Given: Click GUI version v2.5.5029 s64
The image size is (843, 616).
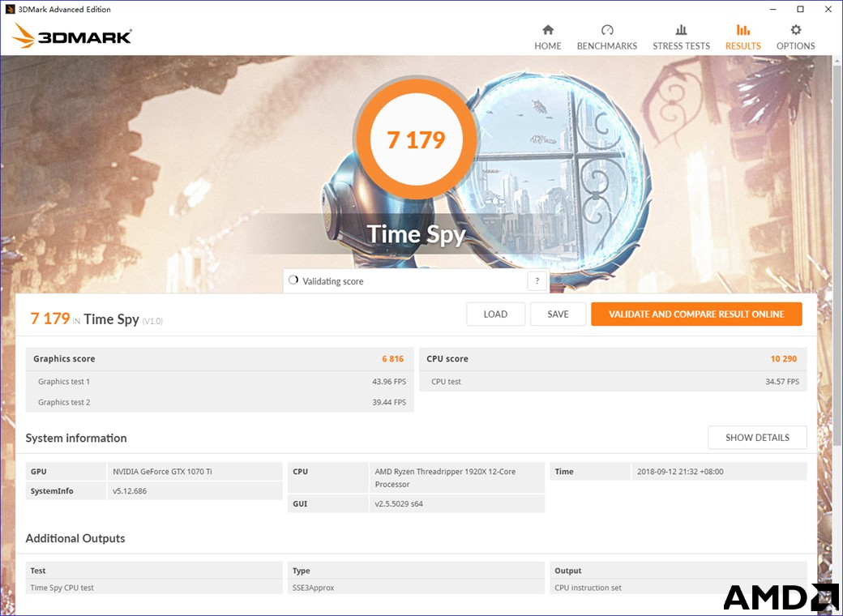Looking at the screenshot, I should click(x=399, y=503).
